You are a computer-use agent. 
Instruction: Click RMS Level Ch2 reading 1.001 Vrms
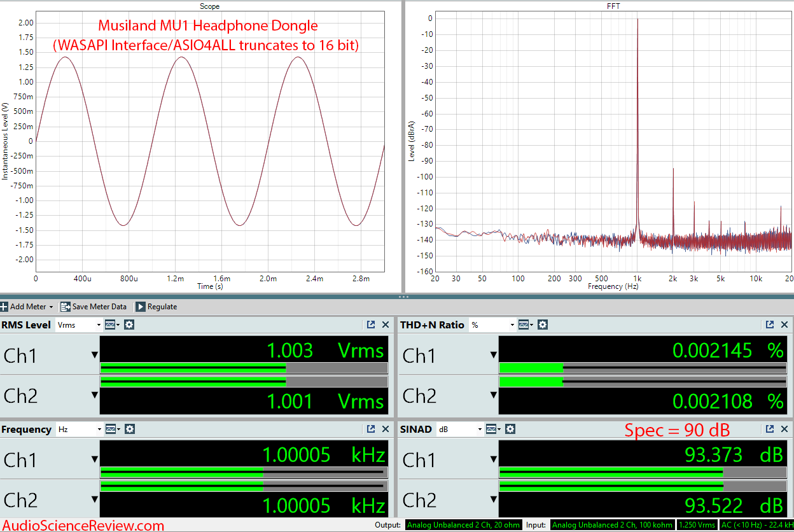point(325,401)
